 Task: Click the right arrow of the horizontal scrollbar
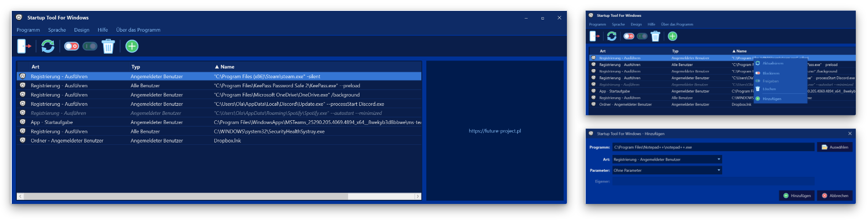418,196
